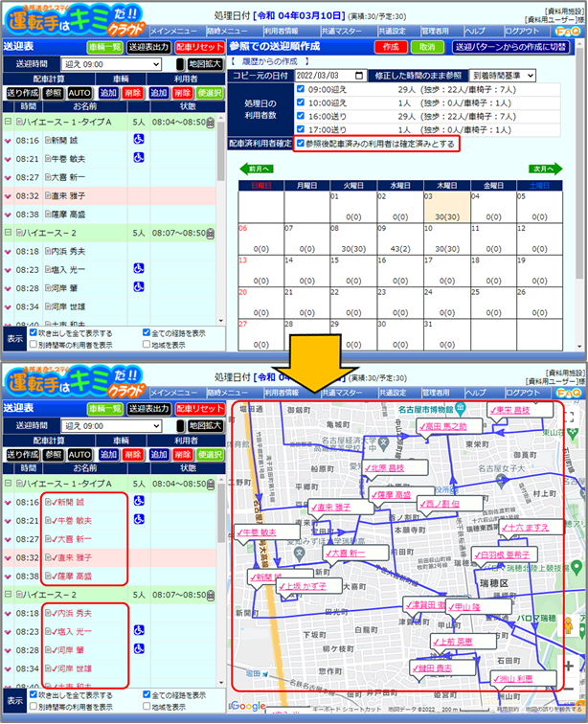Uncheck the 09:00迎え checkbox

pyautogui.click(x=301, y=89)
